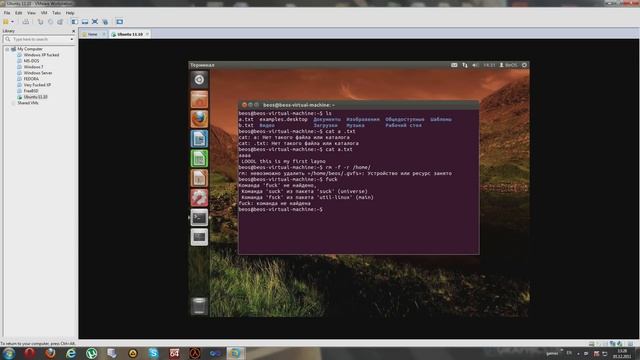Viewport: 640px width, 360px height.
Task: Click the clock in the Ubuntu top panel
Action: coord(489,65)
